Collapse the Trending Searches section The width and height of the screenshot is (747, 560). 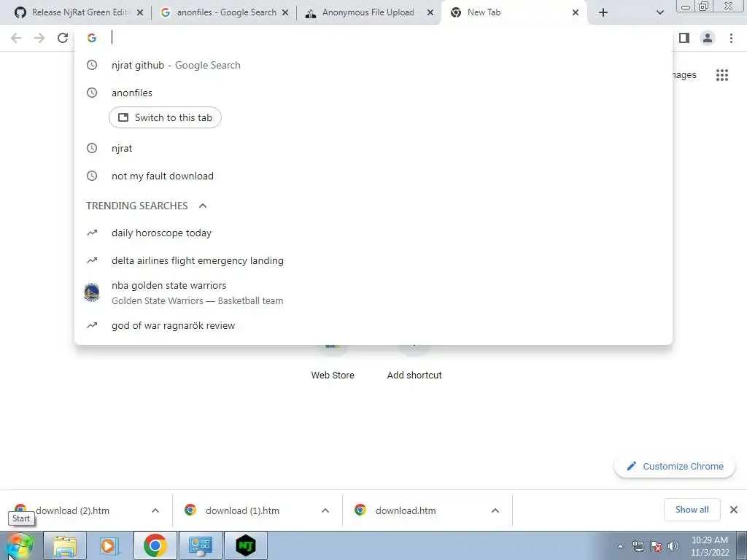[203, 206]
